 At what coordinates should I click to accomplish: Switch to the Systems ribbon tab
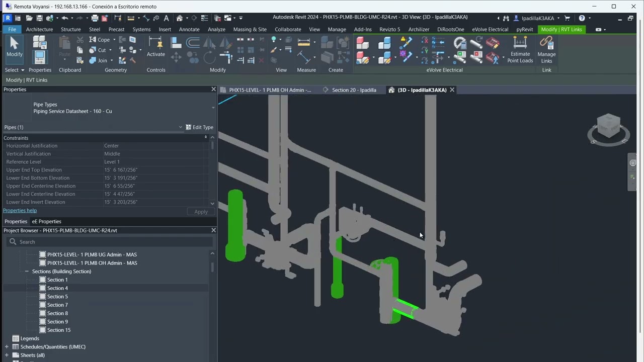[141, 29]
